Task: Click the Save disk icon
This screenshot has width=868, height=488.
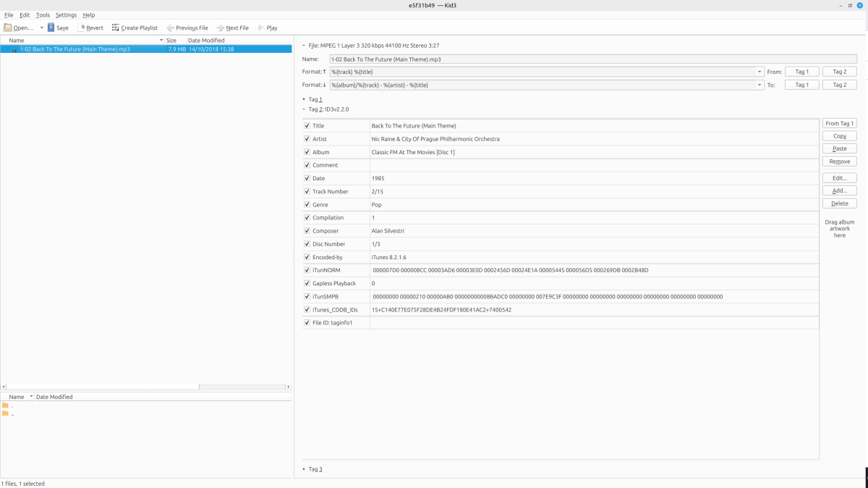Action: tap(51, 28)
